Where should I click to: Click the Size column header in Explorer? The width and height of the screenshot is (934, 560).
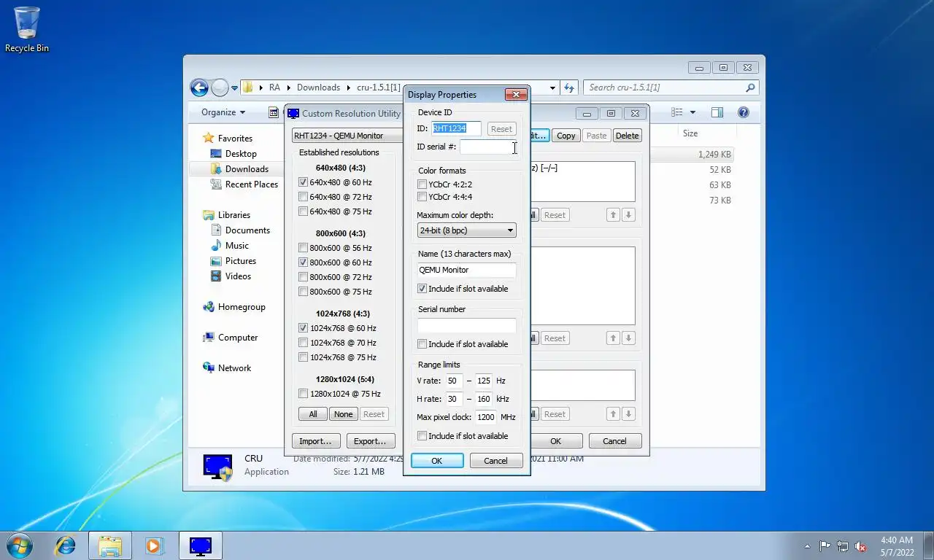point(690,133)
